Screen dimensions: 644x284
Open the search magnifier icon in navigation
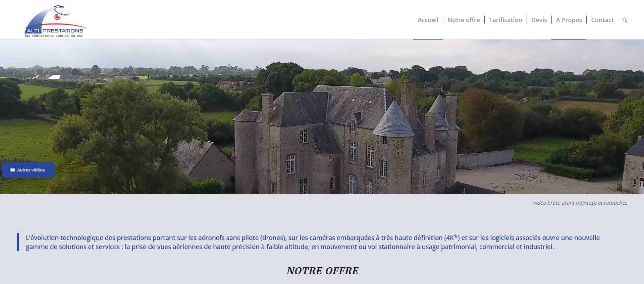point(625,20)
